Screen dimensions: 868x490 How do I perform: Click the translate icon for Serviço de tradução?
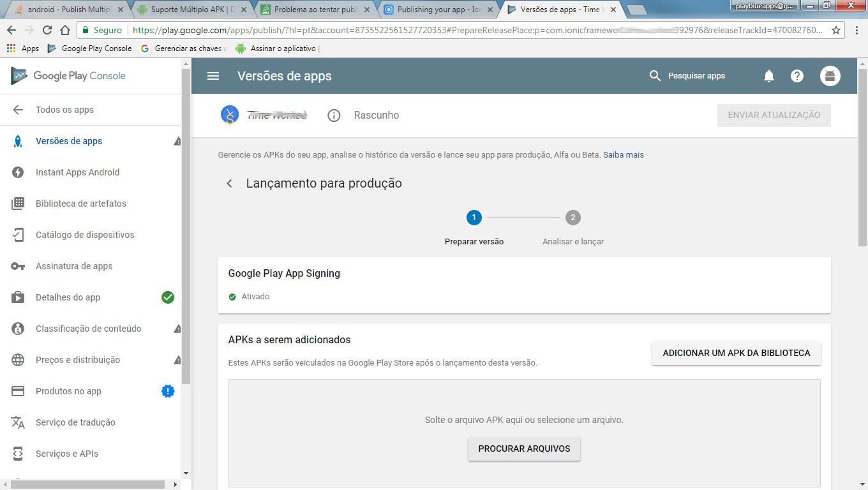click(18, 422)
